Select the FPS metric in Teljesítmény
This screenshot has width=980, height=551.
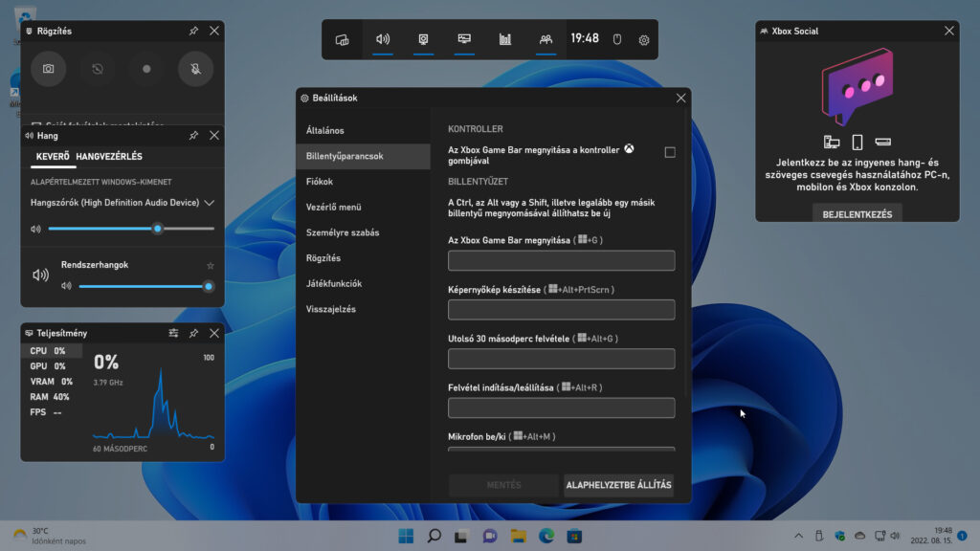(x=52, y=412)
